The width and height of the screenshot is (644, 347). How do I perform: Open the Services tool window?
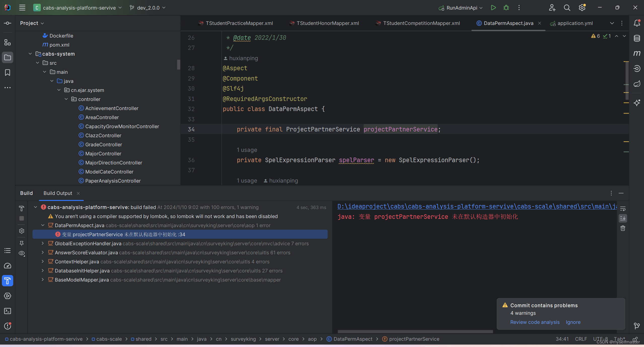click(x=8, y=296)
